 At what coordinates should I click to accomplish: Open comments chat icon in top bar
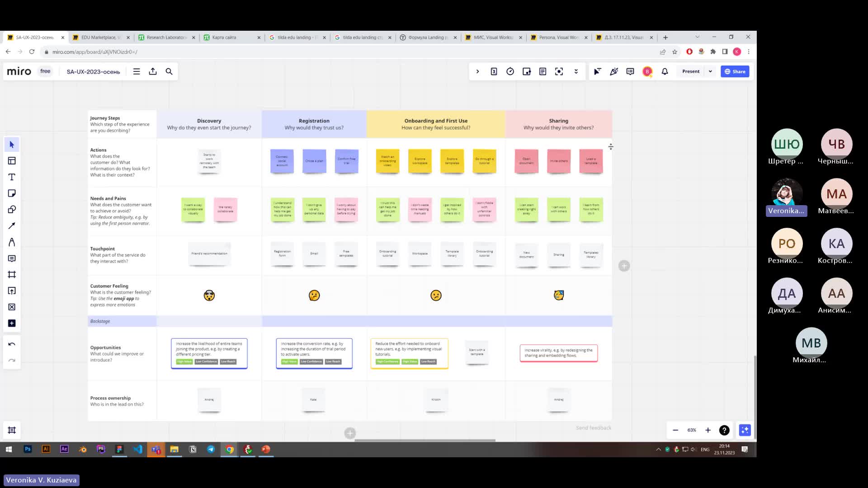[630, 71]
